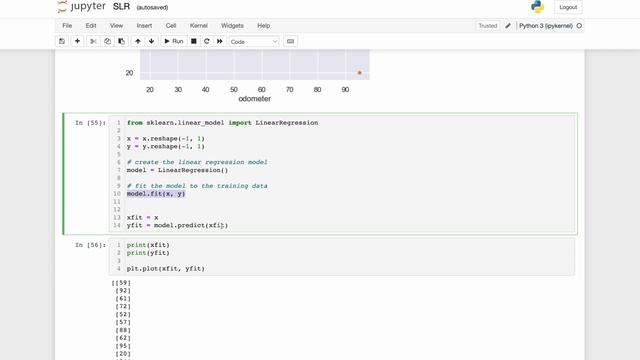
Task: Click the red data point on plot
Action: point(360,73)
